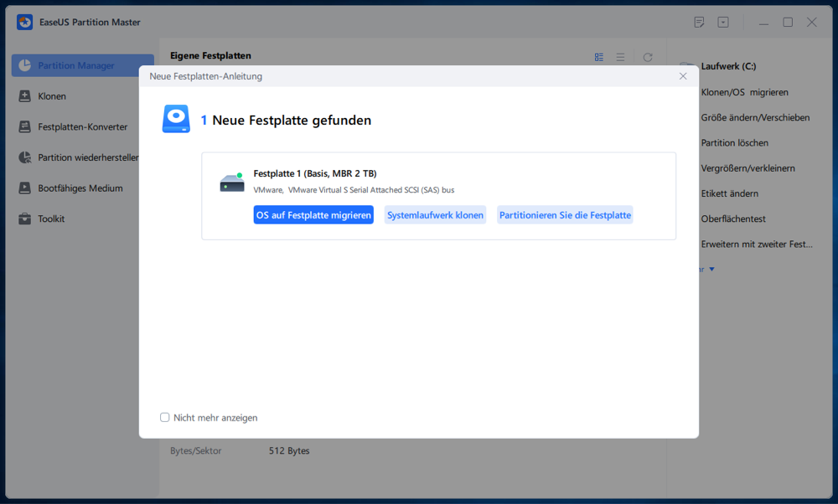The width and height of the screenshot is (838, 504).
Task: Click the Festplatte 1 drive icon
Action: pos(232,183)
